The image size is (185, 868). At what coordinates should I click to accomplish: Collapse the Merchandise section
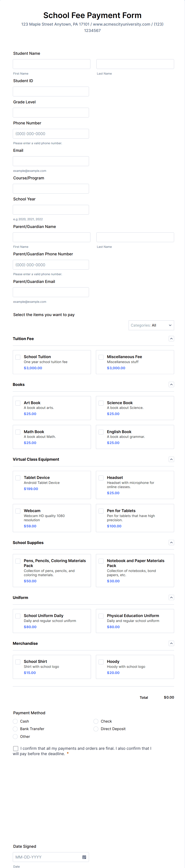coord(171,643)
